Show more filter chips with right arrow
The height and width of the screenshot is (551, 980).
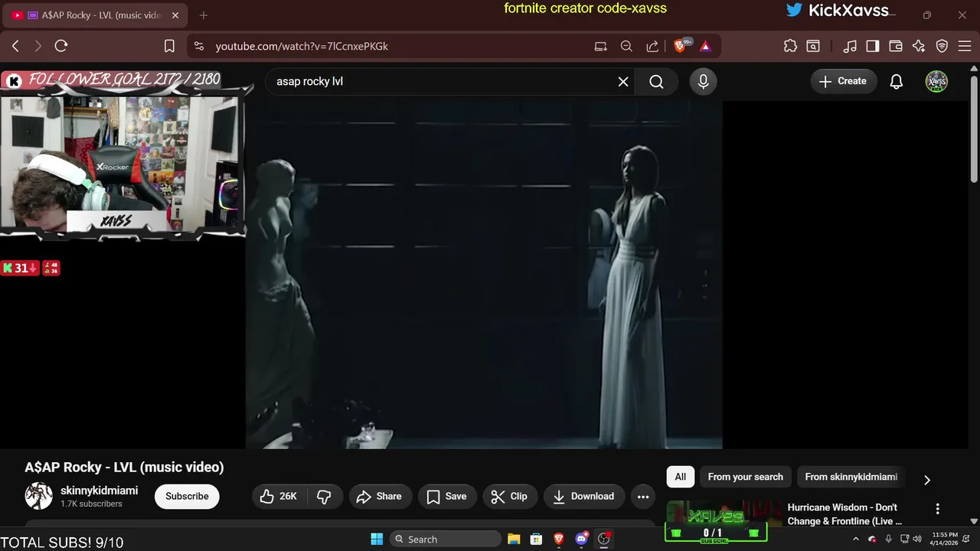(927, 480)
